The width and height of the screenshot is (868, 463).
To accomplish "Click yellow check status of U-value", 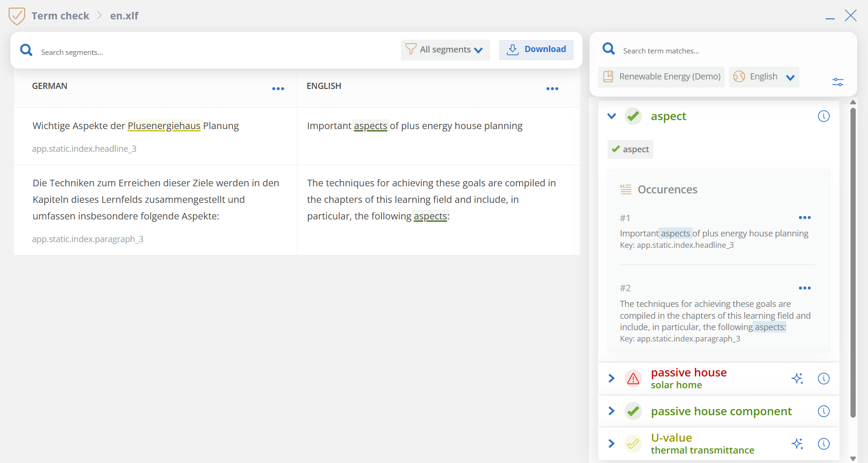I will 633,444.
